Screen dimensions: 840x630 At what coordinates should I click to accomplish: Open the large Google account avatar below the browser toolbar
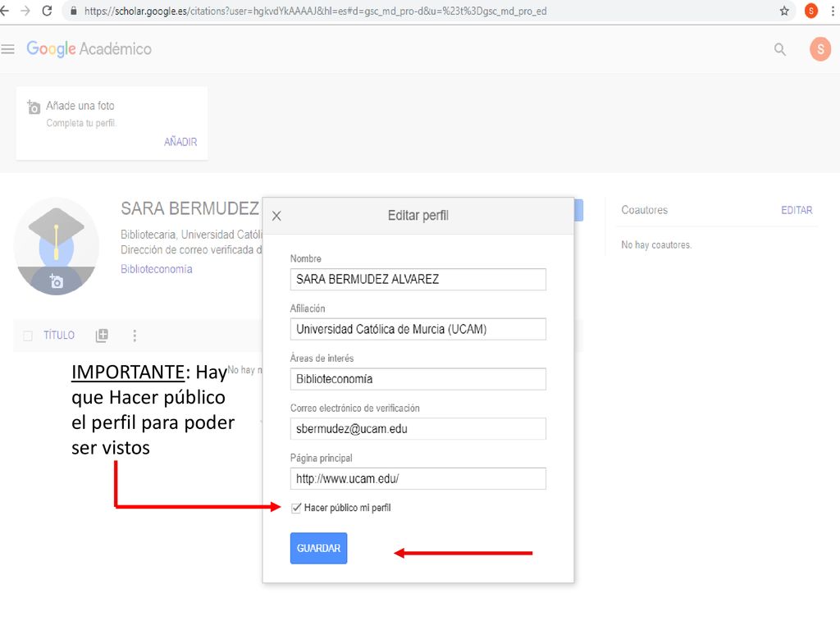point(820,49)
